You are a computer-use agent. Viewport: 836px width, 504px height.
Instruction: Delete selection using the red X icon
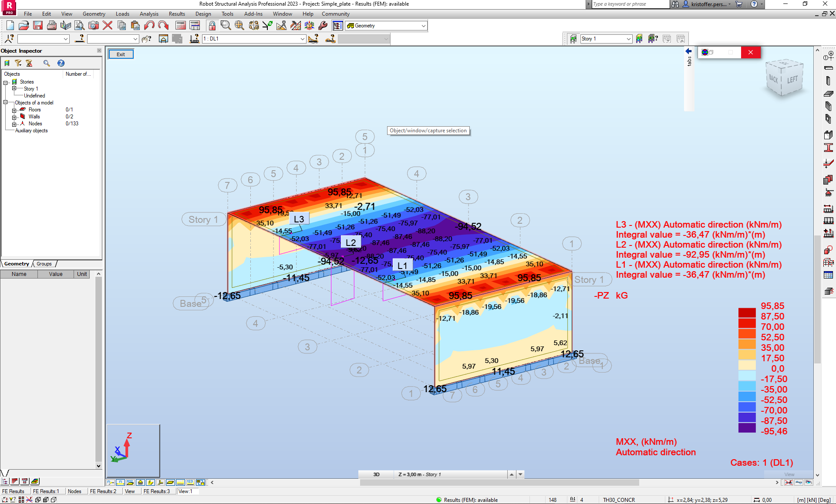point(107,25)
